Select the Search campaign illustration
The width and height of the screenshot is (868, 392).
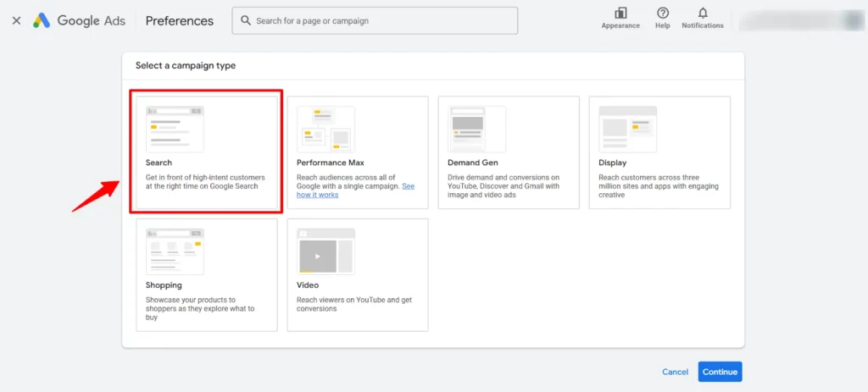175,130
